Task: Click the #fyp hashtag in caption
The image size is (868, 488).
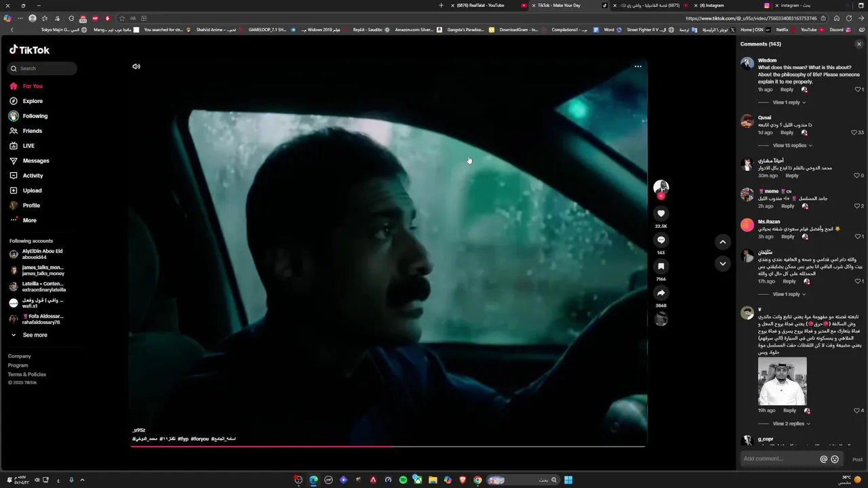Action: point(183,439)
